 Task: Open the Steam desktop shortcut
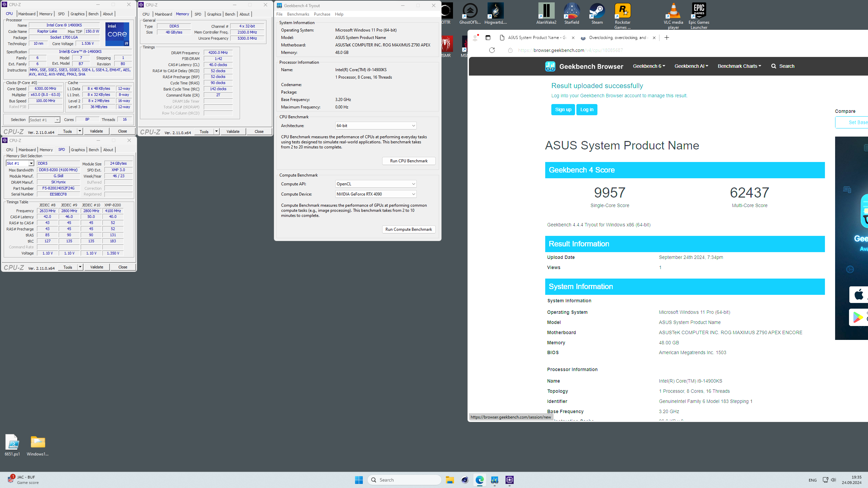pos(597,14)
